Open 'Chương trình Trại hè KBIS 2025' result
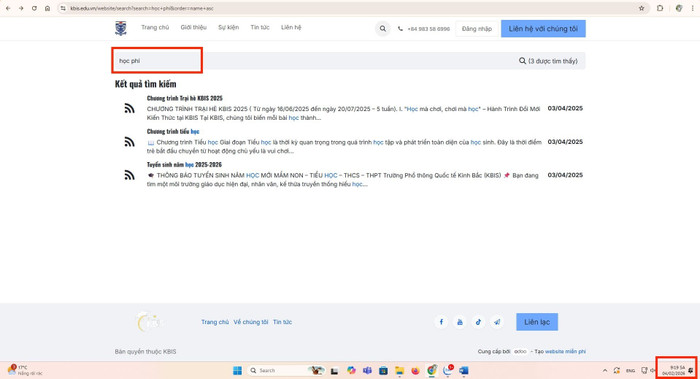Viewport: 700px width, 379px height. click(184, 98)
